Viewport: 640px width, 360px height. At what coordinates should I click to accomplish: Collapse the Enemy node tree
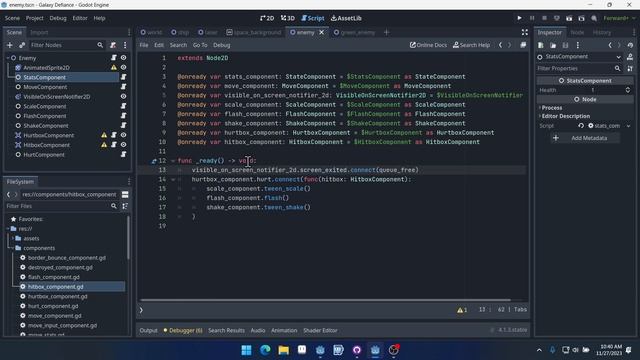[8, 58]
